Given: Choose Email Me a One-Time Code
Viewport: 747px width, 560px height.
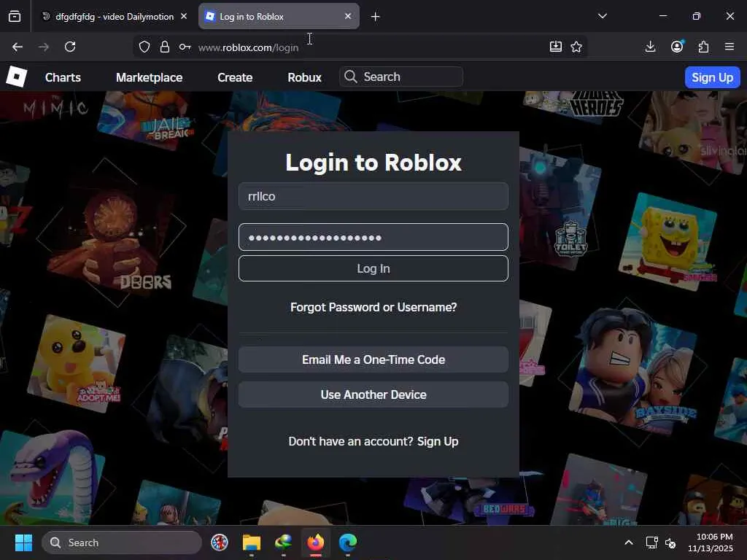Looking at the screenshot, I should click(373, 359).
